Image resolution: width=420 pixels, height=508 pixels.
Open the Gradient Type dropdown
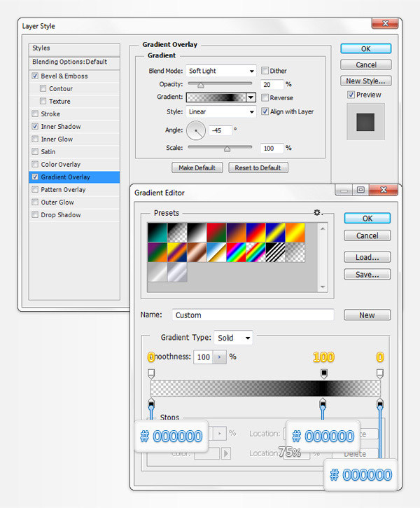tap(233, 338)
